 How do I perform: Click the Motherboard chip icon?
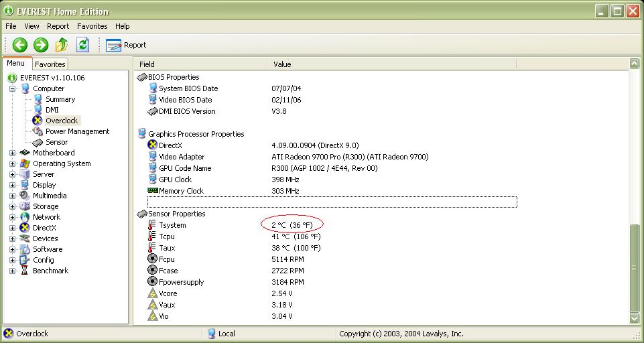click(x=25, y=153)
